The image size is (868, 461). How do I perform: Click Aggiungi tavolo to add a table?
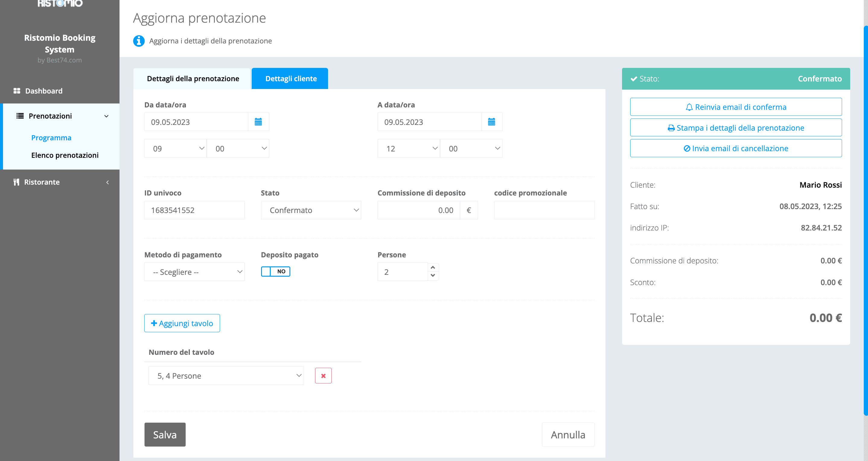182,323
